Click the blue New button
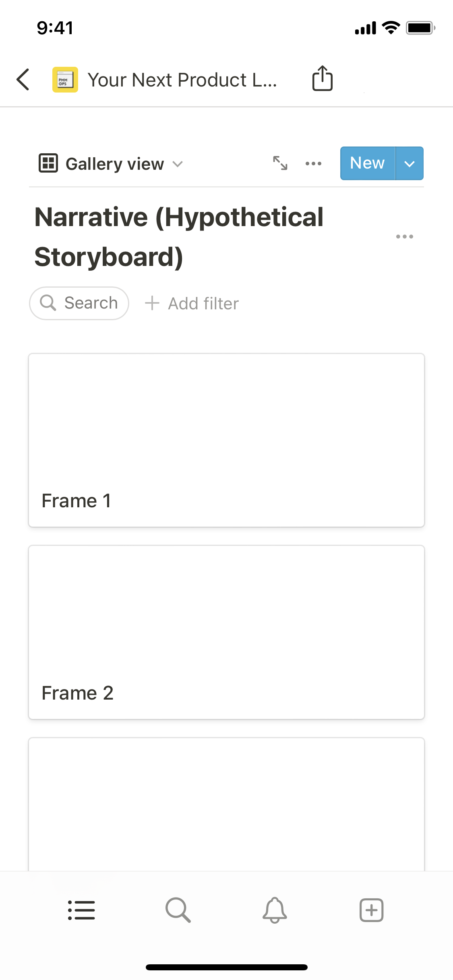 (367, 163)
